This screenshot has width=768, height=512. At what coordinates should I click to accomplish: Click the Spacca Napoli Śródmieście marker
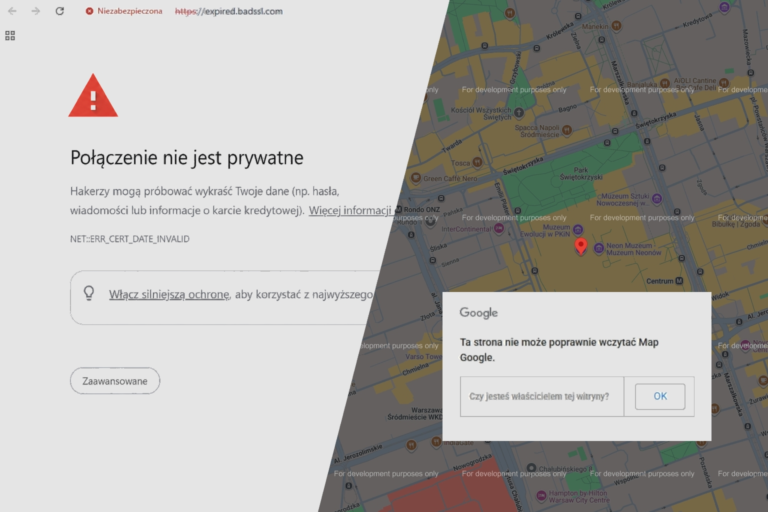click(567, 130)
